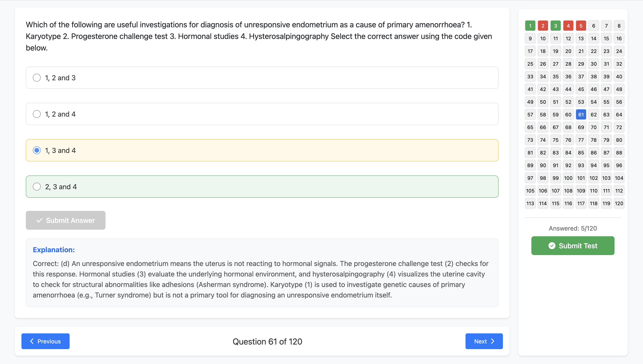Jump to incorrectly answered question 4

[x=568, y=26]
